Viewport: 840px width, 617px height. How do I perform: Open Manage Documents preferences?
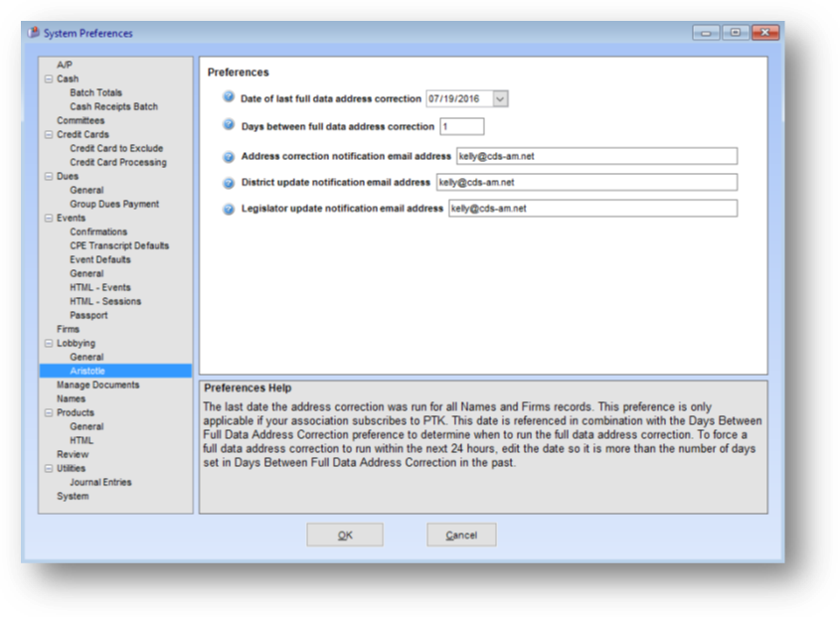(x=98, y=386)
